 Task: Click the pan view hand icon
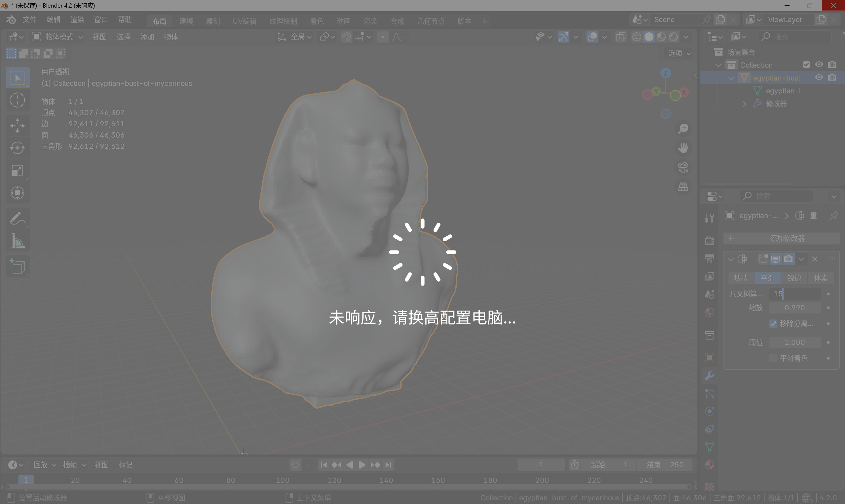(683, 148)
